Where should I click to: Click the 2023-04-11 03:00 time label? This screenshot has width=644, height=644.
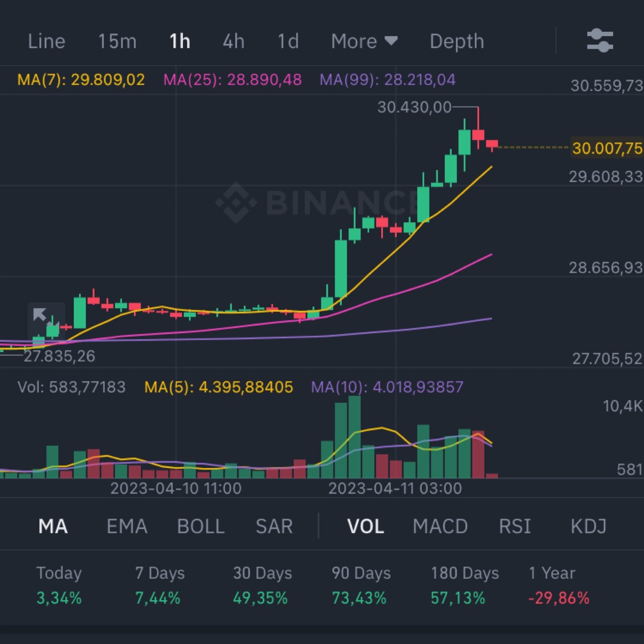[395, 488]
